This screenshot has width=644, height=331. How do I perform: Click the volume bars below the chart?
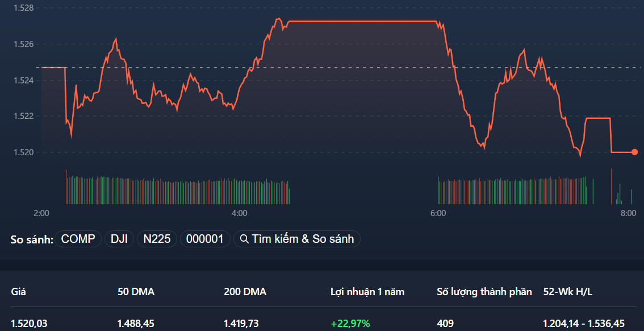coord(170,188)
